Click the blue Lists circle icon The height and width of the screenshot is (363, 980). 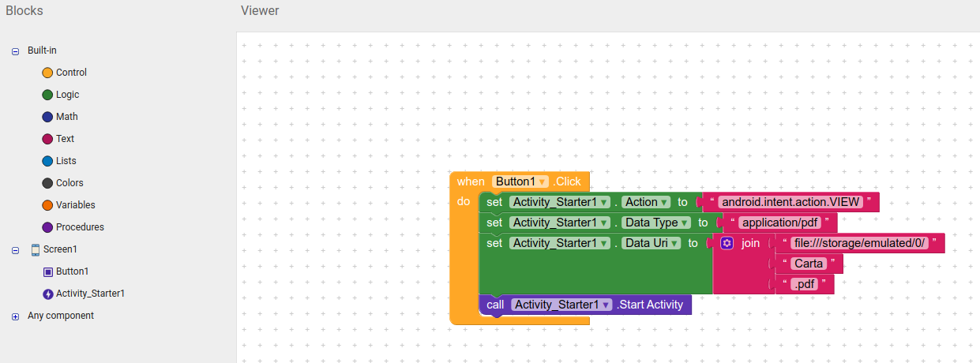(47, 161)
